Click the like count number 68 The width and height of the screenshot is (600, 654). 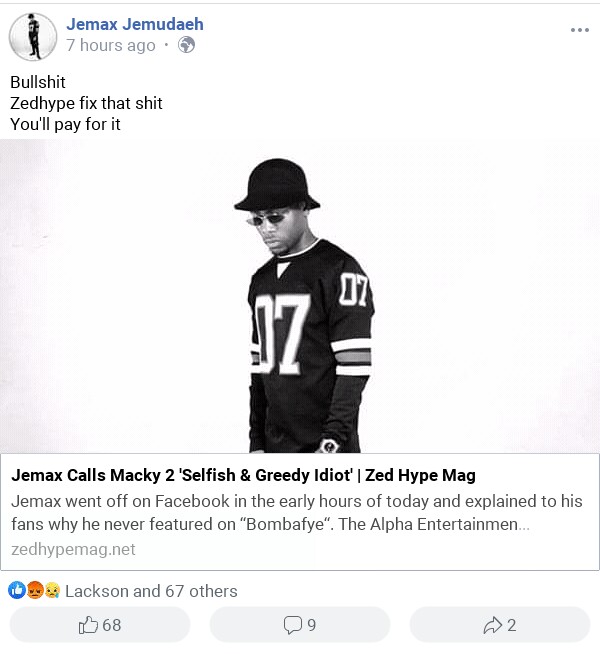pyautogui.click(x=112, y=625)
